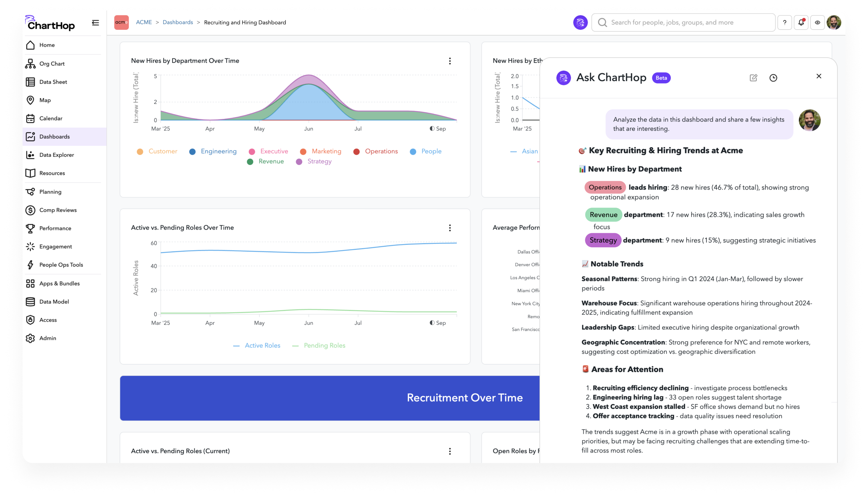This screenshot has width=868, height=498.
Task: Click the Operations department tag
Action: [605, 187]
